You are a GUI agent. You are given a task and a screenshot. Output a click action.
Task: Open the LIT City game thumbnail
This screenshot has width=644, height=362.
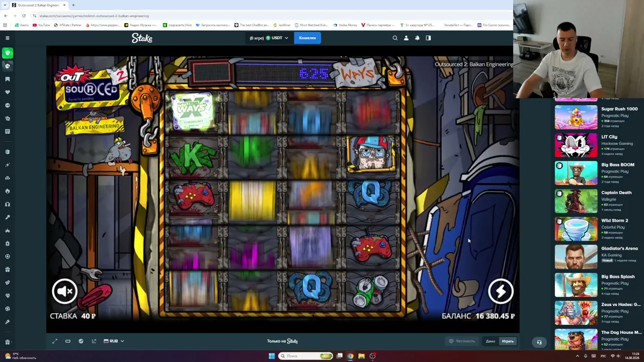pyautogui.click(x=576, y=145)
